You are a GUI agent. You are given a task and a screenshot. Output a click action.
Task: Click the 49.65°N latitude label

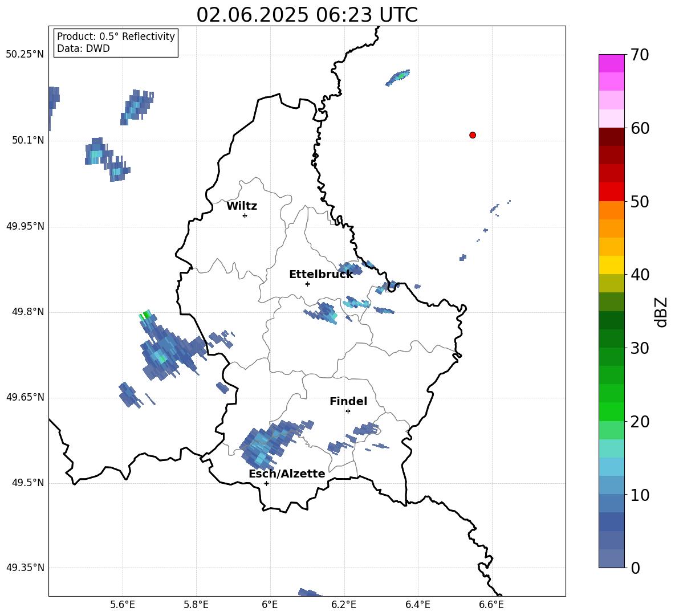tap(25, 397)
